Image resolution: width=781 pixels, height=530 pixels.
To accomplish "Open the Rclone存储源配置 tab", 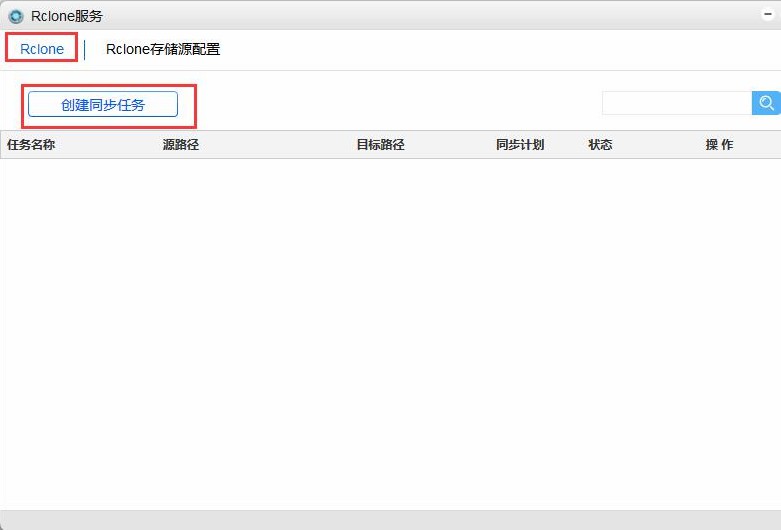I will point(163,49).
